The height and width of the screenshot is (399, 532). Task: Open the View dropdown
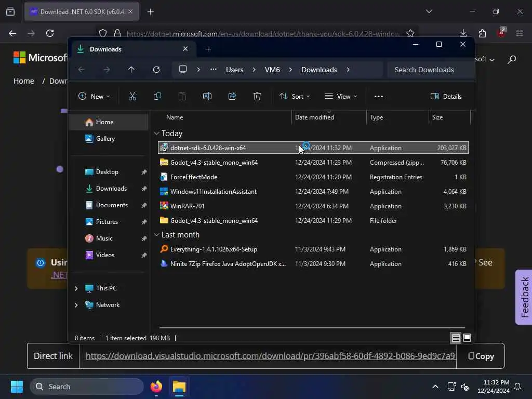coord(341,96)
